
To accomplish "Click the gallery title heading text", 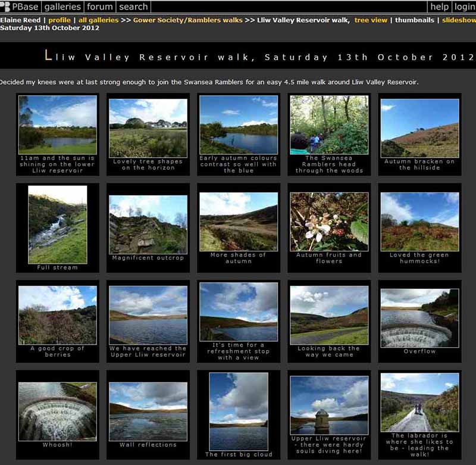I will 259,57.
